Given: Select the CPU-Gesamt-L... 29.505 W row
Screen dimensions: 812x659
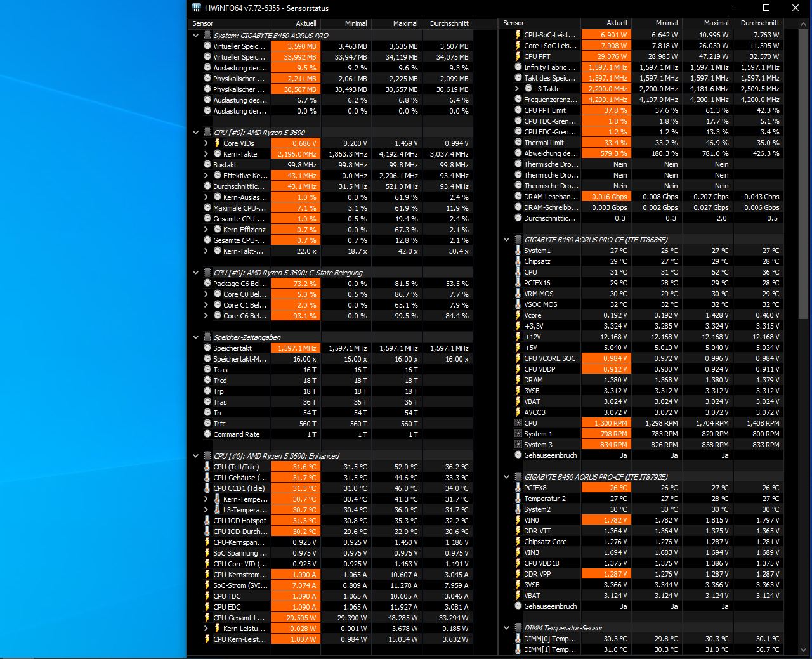Looking at the screenshot, I should [332, 618].
